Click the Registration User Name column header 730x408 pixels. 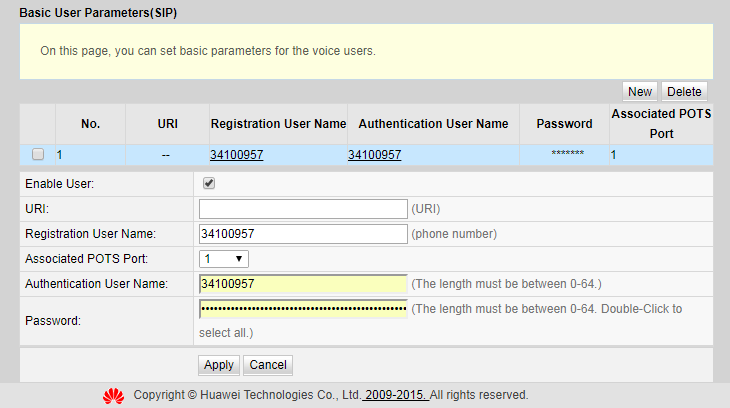[x=278, y=124]
